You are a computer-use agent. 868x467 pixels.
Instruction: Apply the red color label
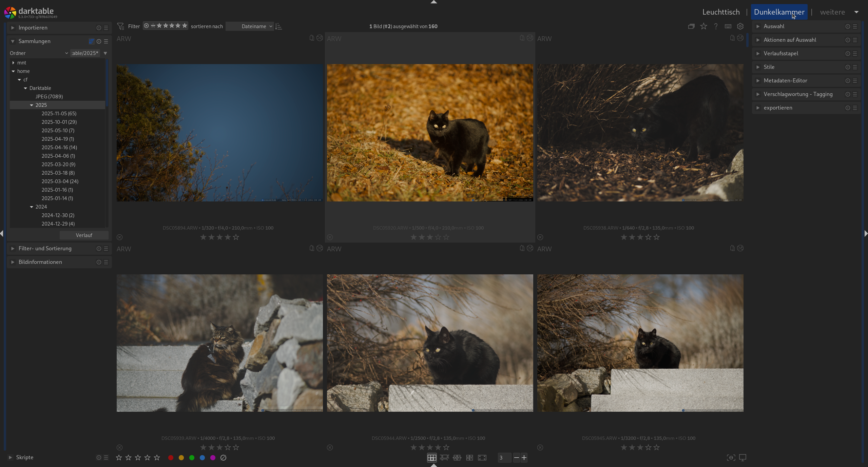coord(171,458)
